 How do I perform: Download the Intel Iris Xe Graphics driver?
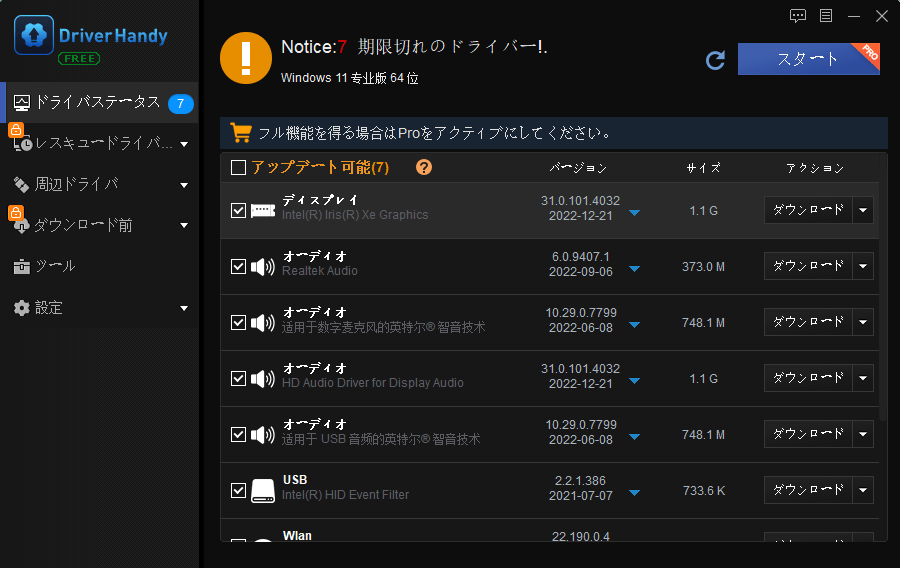pyautogui.click(x=808, y=211)
